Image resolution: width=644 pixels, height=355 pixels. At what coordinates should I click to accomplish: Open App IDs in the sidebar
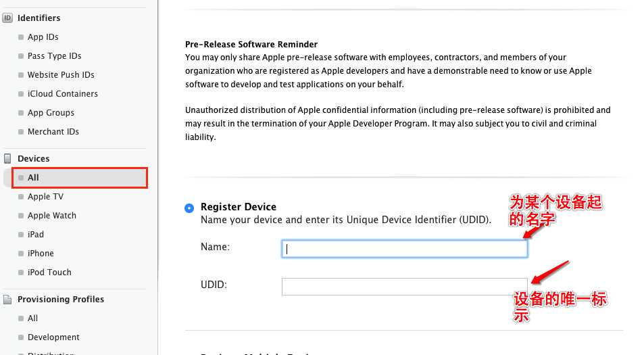pyautogui.click(x=43, y=37)
